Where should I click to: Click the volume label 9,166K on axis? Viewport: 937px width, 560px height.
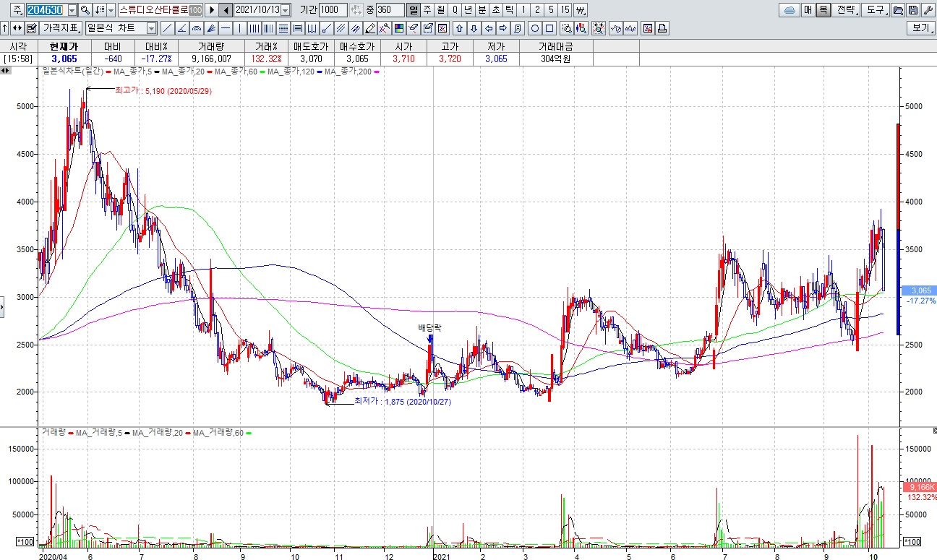[919, 487]
